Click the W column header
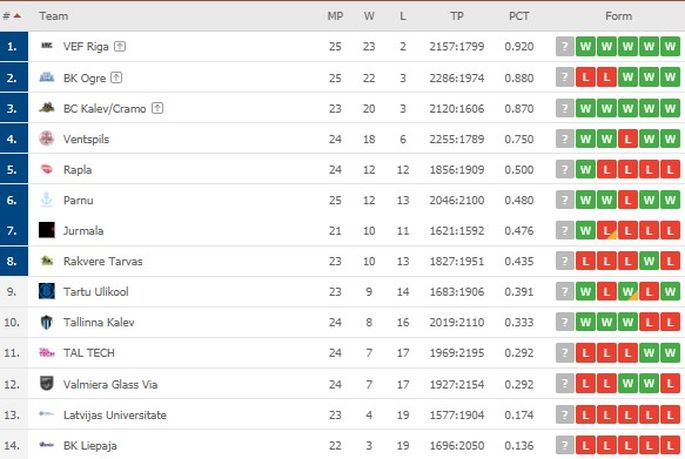Screen dimensions: 685x459 369,16
